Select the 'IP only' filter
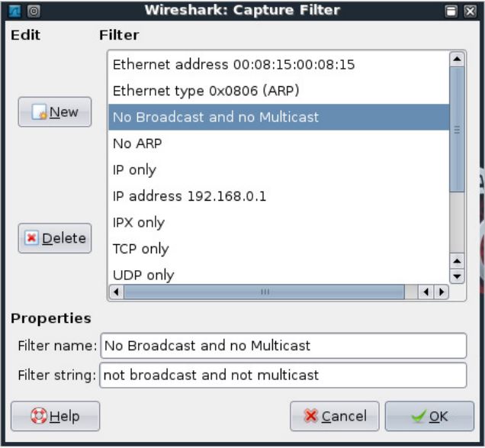The image size is (485, 448). click(x=278, y=169)
